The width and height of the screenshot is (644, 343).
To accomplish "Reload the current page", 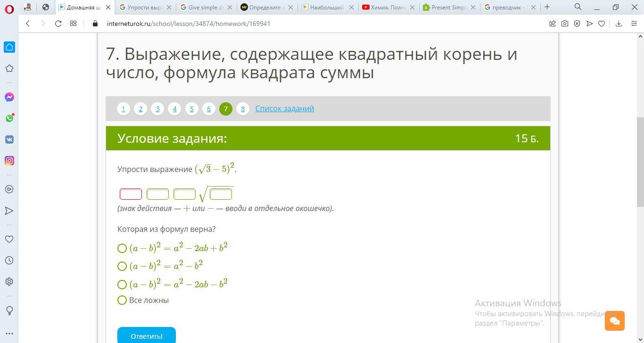I will [58, 24].
